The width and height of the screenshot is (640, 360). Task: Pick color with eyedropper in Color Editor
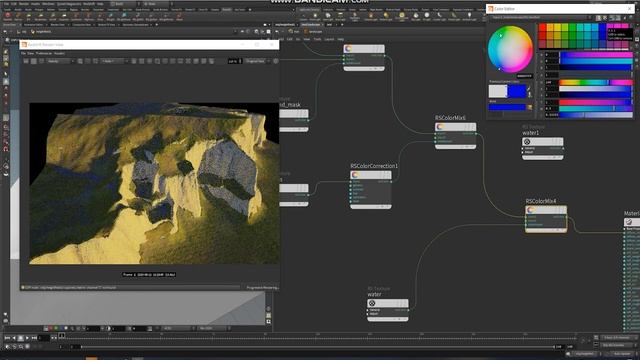pos(529,89)
